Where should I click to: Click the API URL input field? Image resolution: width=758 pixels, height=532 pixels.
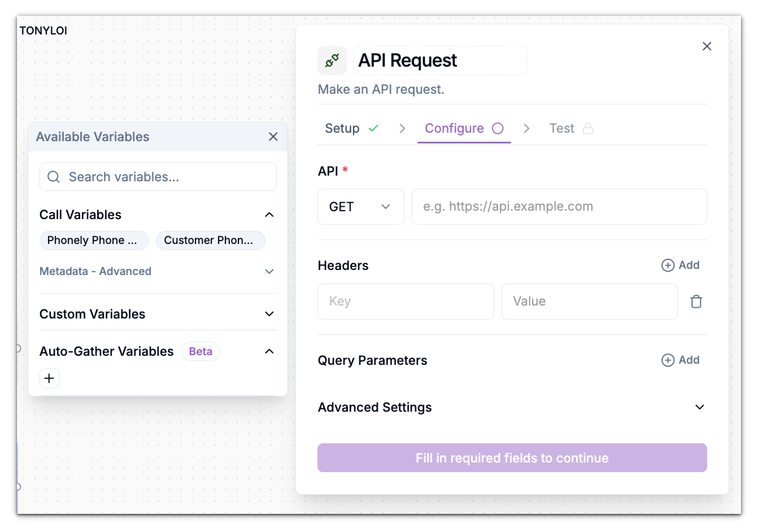coord(559,207)
